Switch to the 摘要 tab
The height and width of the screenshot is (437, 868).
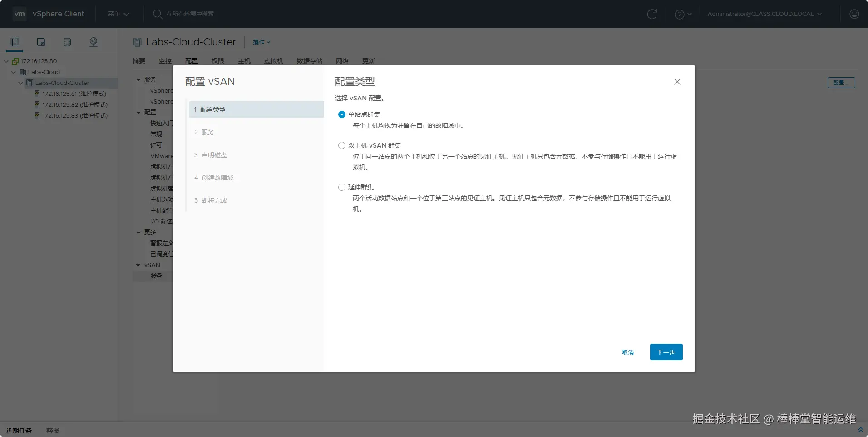[139, 61]
